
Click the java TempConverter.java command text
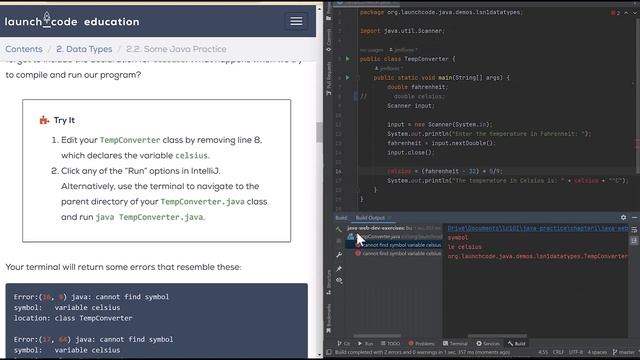[149, 217]
